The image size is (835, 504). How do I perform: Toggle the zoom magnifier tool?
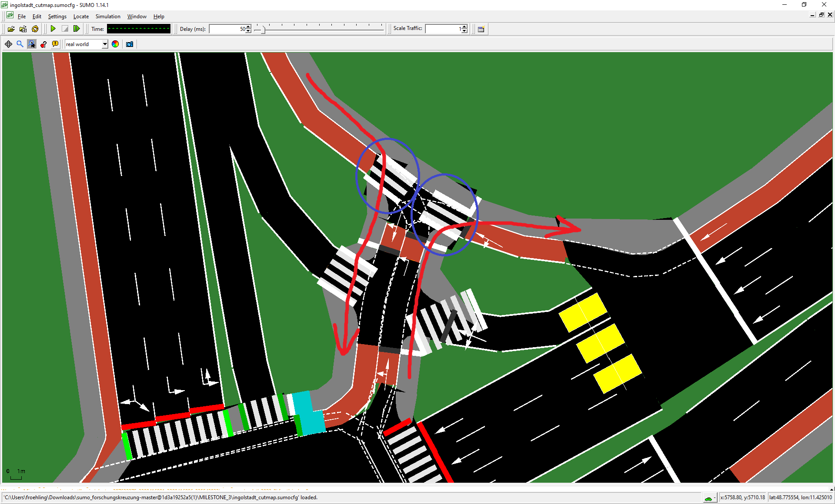pos(20,44)
